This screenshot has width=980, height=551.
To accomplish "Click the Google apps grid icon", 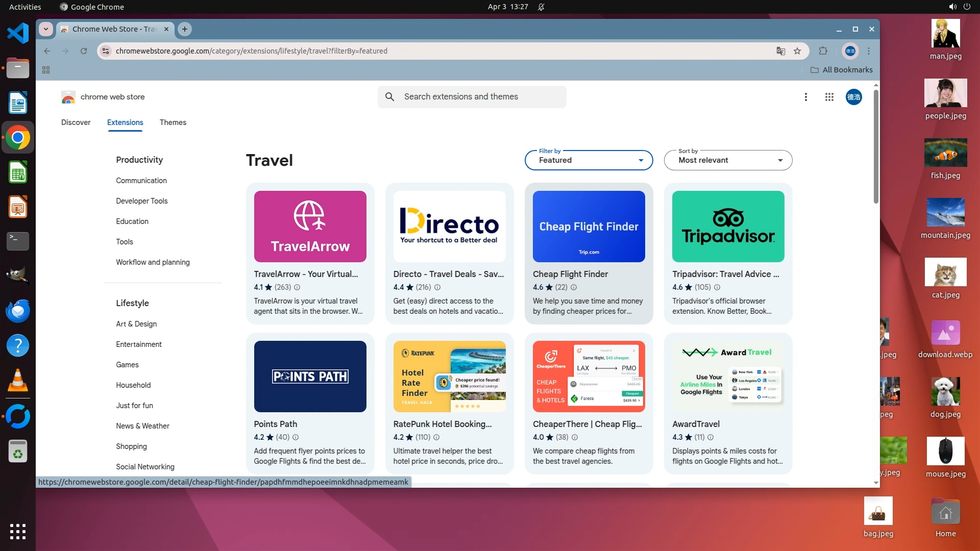I will 829,97.
